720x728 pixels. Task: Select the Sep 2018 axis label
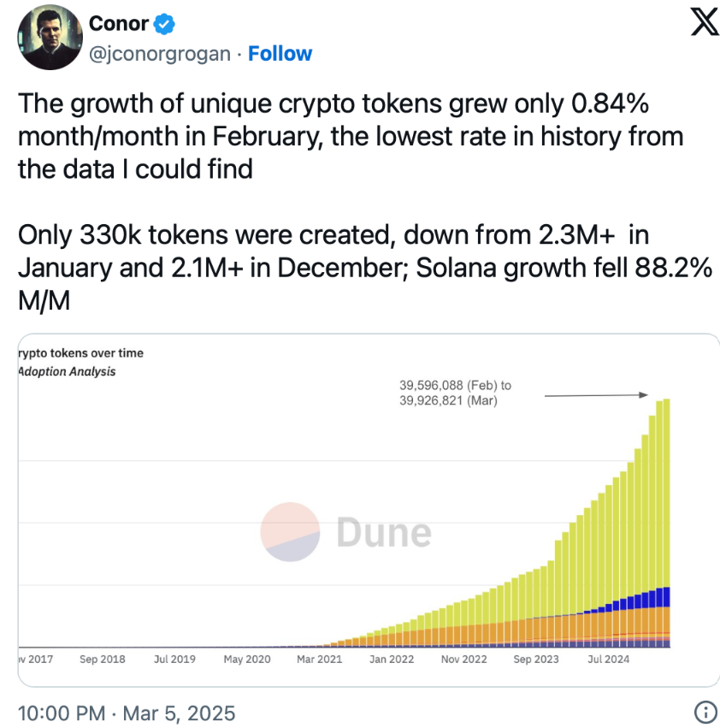pyautogui.click(x=102, y=659)
